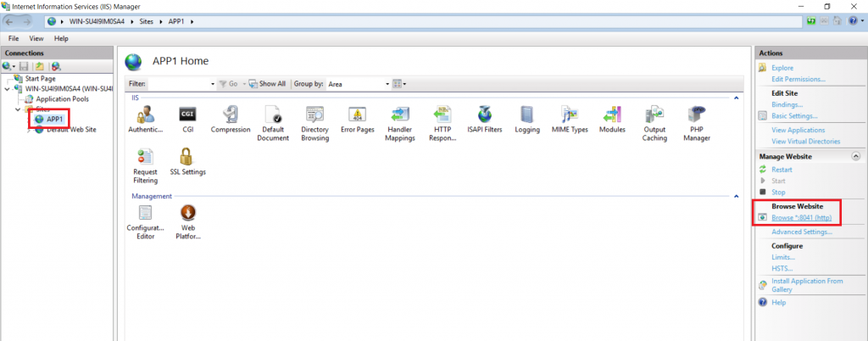Viewport: 868px width, 341px height.
Task: Select Default Web Site in the tree
Action: point(71,130)
